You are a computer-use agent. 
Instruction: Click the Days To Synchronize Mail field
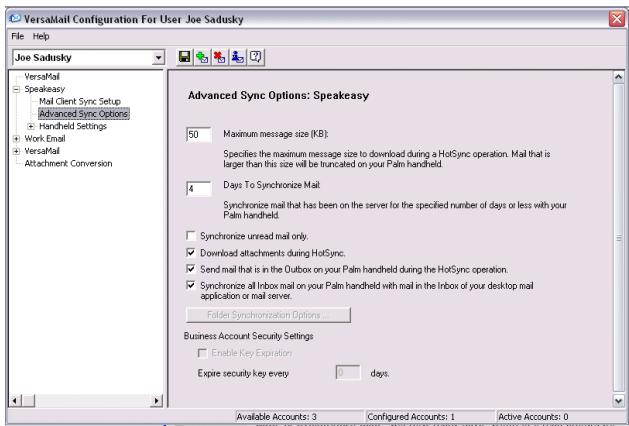199,189
